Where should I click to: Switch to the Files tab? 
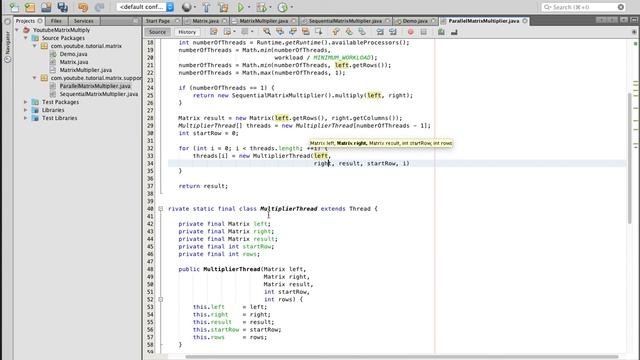56,21
